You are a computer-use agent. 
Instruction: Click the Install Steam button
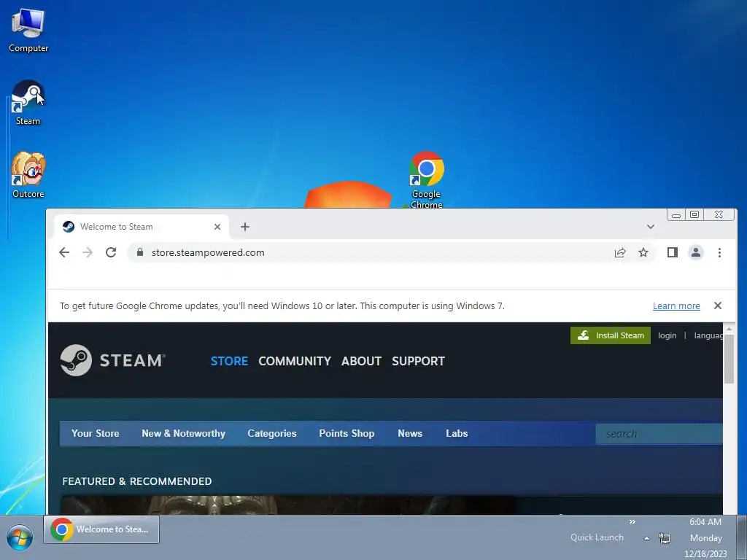pyautogui.click(x=611, y=335)
